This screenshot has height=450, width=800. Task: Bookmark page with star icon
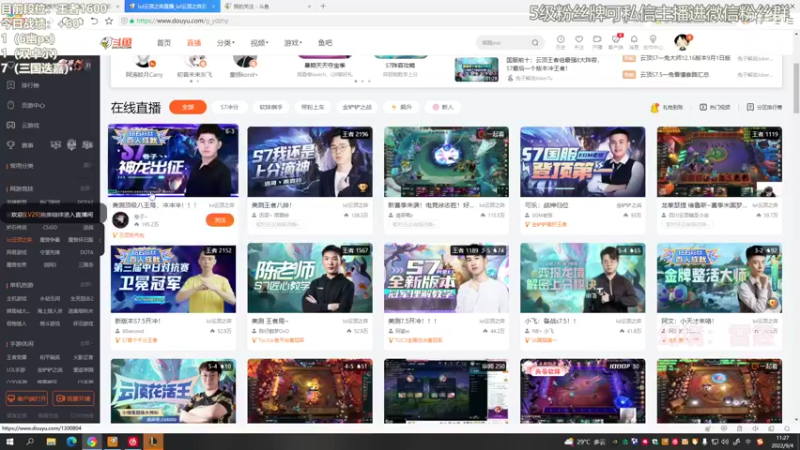tap(109, 21)
